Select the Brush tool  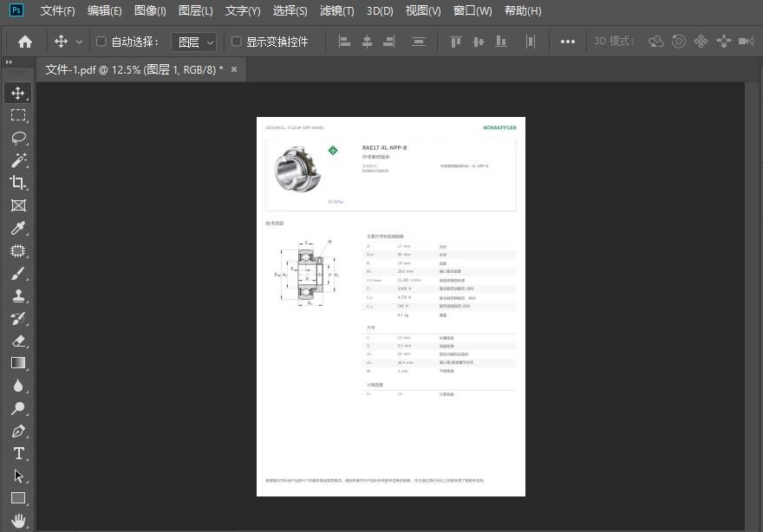click(18, 273)
